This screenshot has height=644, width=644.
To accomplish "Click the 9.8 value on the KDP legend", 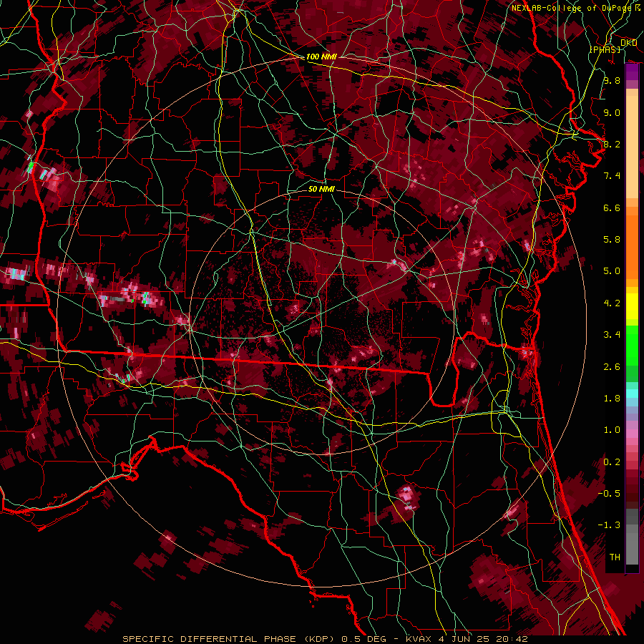I will coord(612,80).
